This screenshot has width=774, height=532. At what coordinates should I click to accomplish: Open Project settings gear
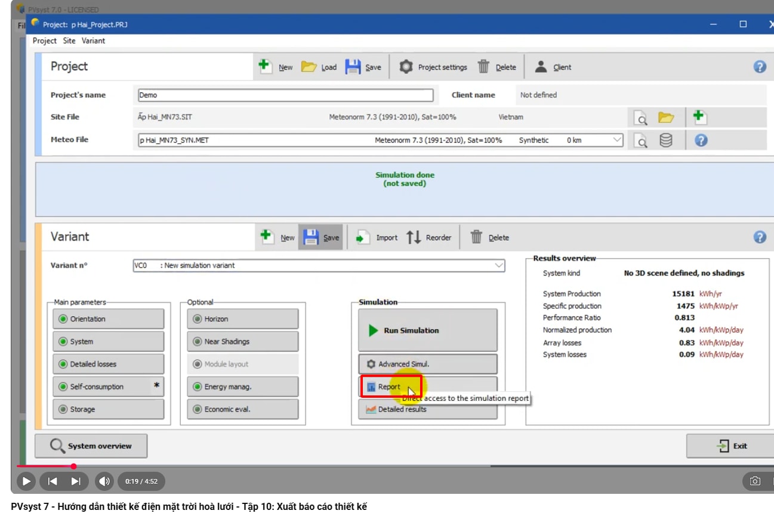click(x=433, y=67)
